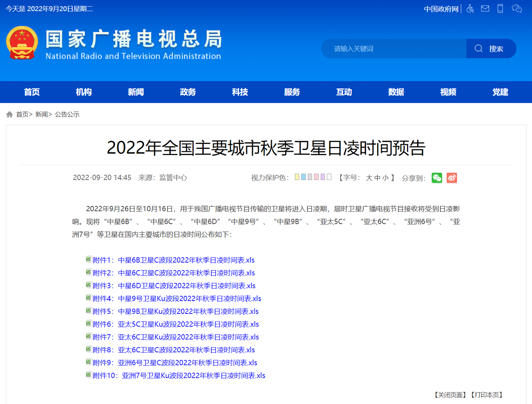Set font size to 大 (large)
This screenshot has height=404, width=532.
369,178
